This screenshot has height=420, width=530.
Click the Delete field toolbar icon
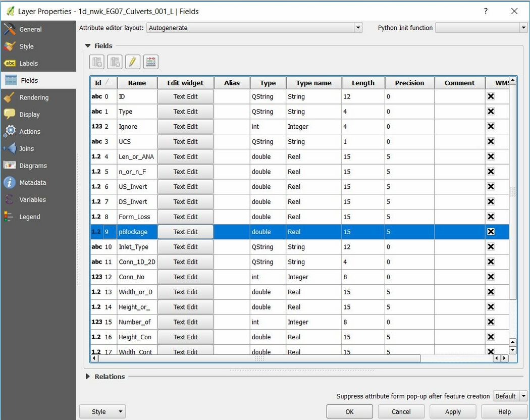point(115,62)
